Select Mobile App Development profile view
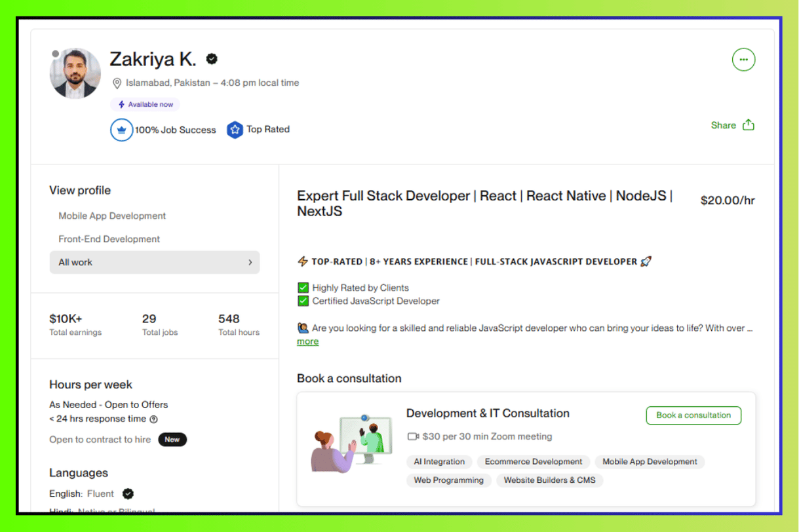The height and width of the screenshot is (532, 799). click(112, 216)
